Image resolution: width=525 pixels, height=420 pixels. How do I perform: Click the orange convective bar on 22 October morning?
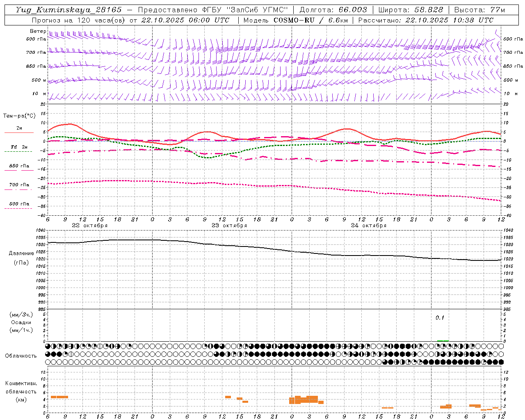click(59, 397)
